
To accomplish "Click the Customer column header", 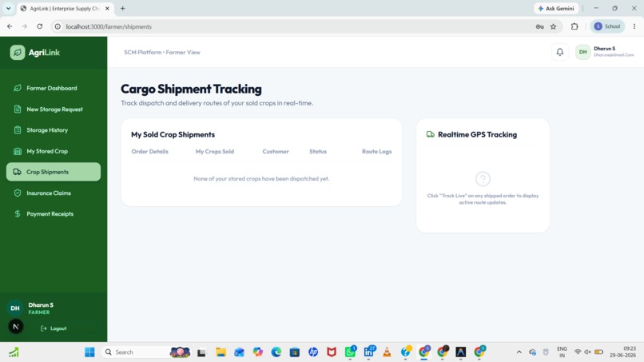I will coord(276,151).
